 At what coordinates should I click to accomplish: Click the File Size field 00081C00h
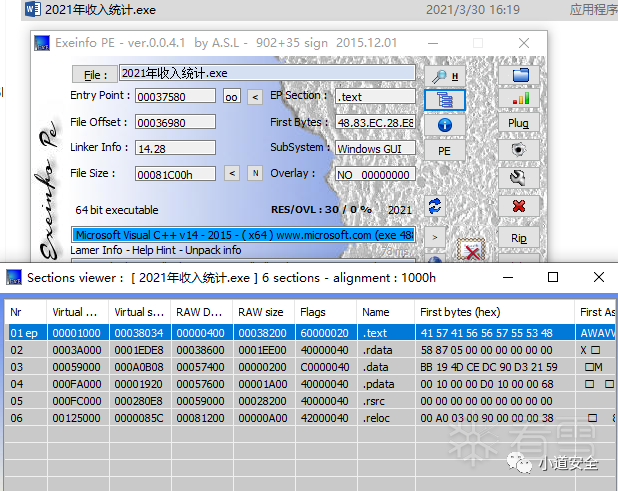point(175,174)
